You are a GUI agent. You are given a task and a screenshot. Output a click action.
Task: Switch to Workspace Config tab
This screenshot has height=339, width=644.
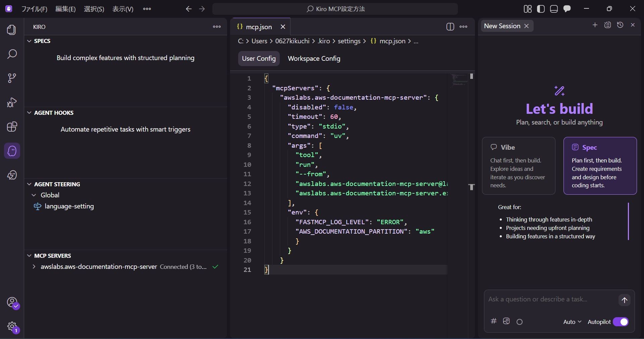point(314,59)
